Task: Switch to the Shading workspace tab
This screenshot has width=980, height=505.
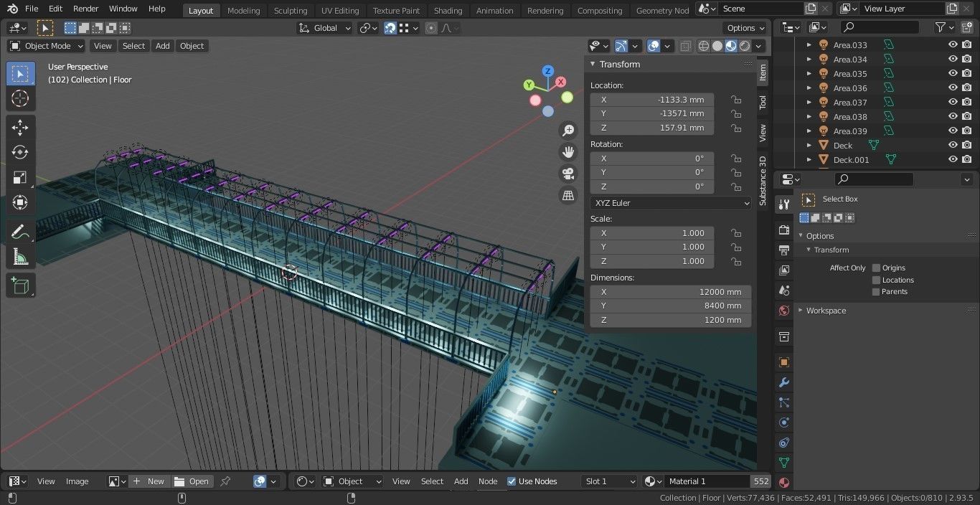Action: pos(448,10)
